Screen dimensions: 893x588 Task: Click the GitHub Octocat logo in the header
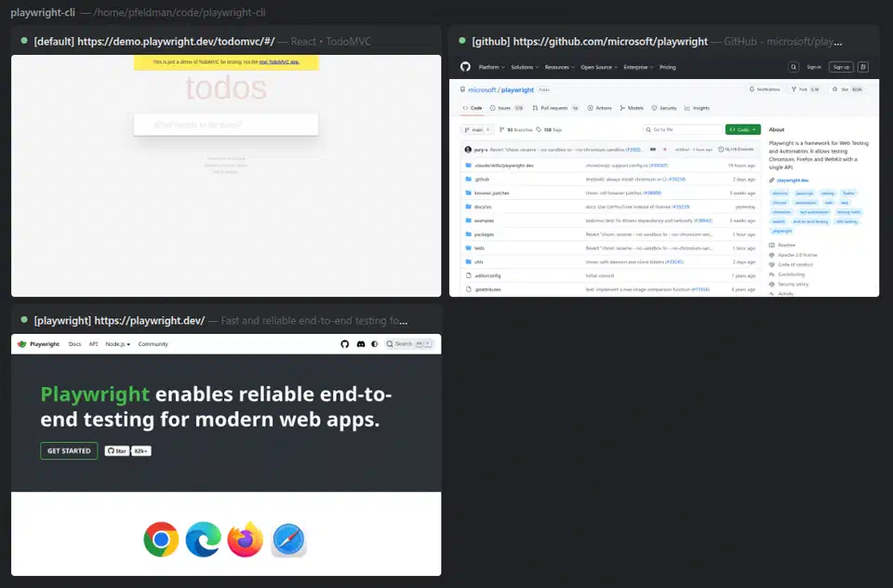pos(467,66)
